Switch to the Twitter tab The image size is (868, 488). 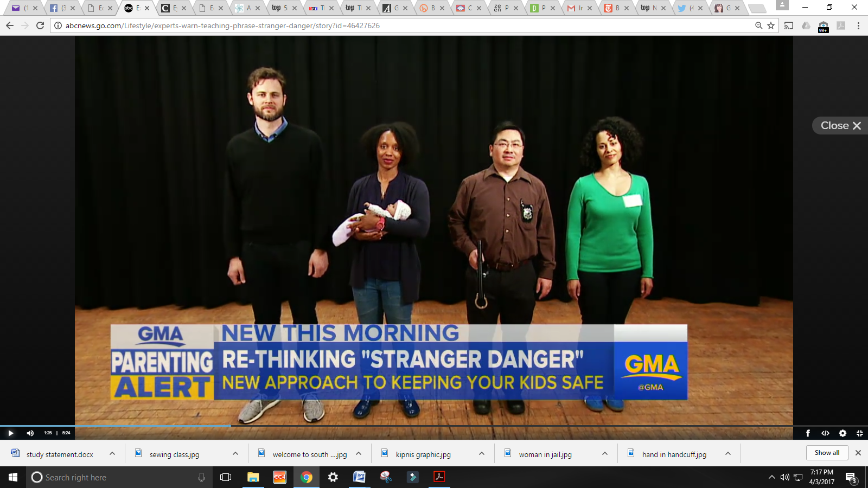point(687,8)
